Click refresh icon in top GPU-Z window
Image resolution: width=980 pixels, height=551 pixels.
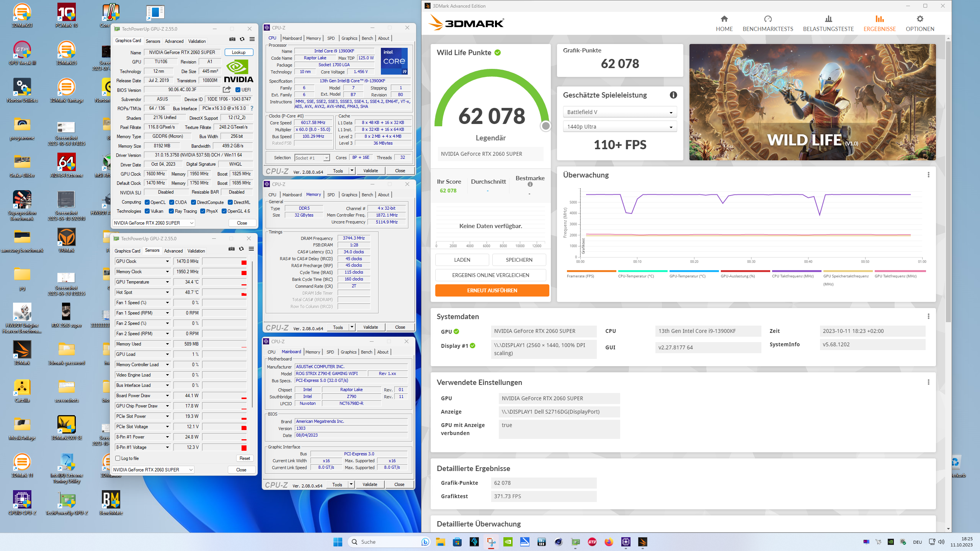point(242,39)
